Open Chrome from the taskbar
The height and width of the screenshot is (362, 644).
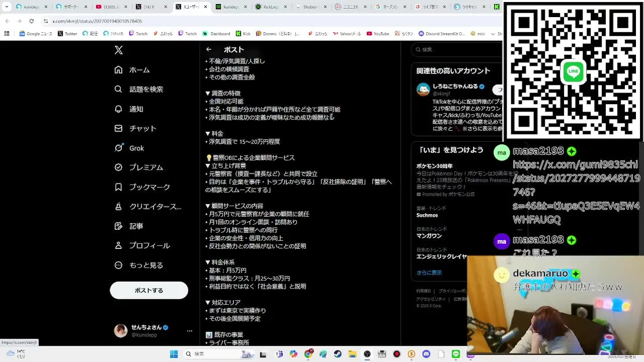[x=308, y=354]
